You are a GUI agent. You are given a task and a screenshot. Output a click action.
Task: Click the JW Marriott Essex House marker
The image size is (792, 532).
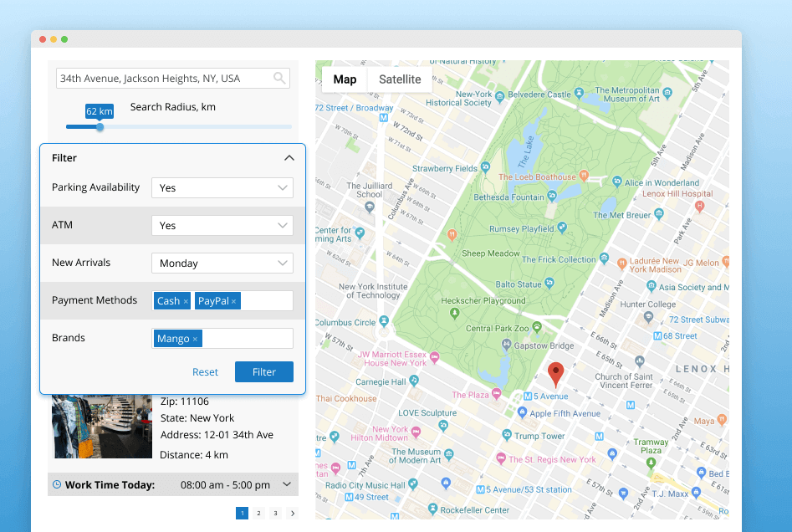(434, 357)
